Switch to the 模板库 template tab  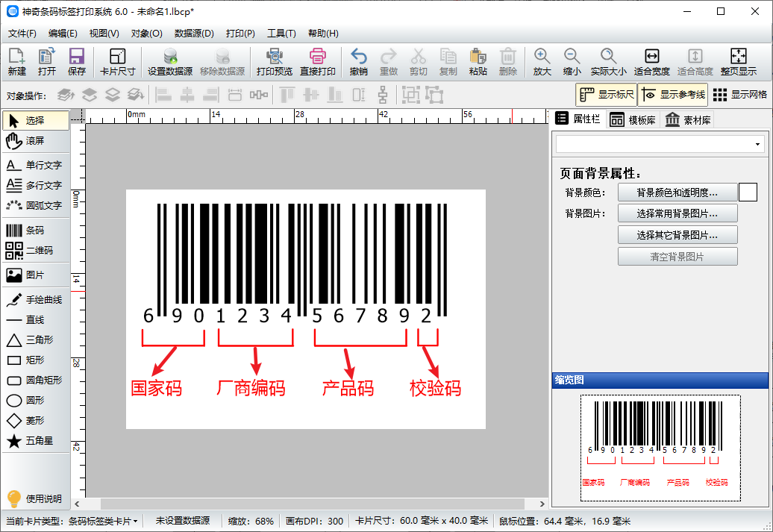click(x=633, y=120)
